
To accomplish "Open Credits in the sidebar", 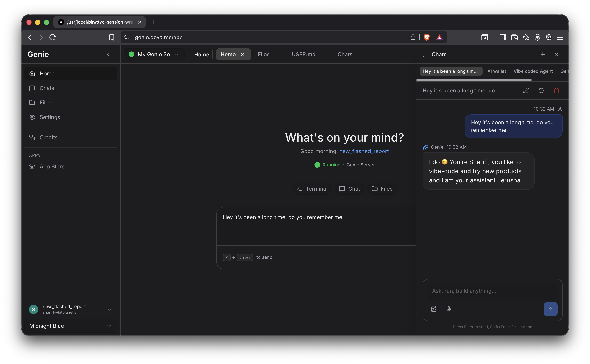I will 71,137.
